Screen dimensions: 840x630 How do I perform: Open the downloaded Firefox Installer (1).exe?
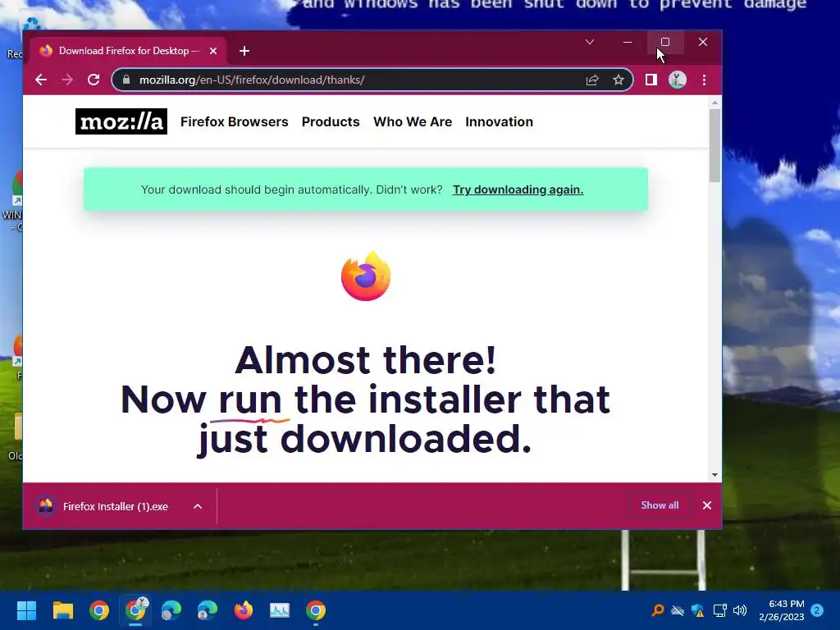107,506
